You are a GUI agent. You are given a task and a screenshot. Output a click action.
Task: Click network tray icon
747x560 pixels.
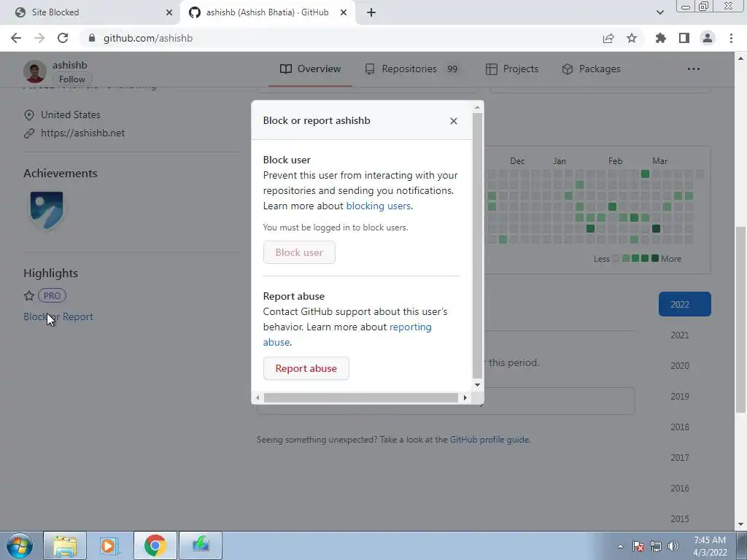click(656, 546)
